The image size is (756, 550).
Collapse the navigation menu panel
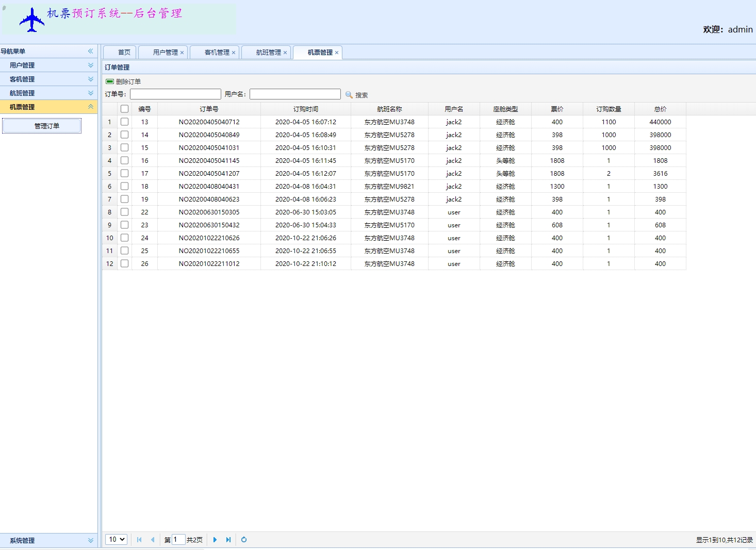[x=90, y=51]
